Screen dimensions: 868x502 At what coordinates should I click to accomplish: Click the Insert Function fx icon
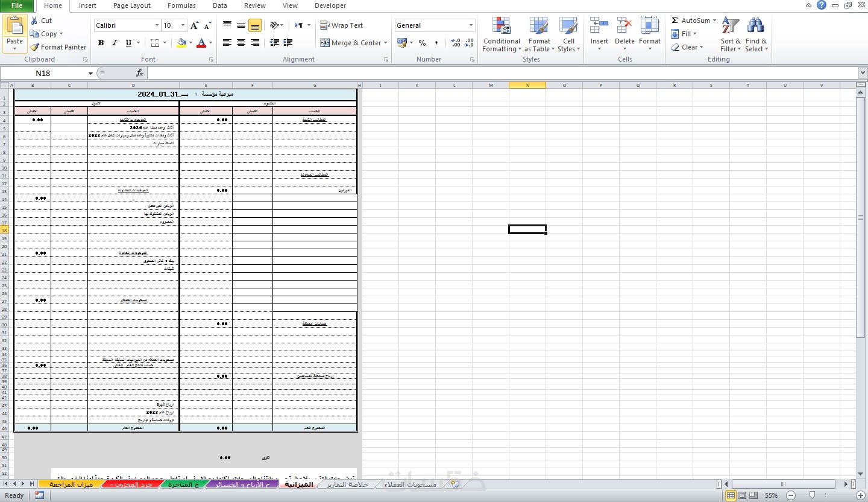point(140,73)
